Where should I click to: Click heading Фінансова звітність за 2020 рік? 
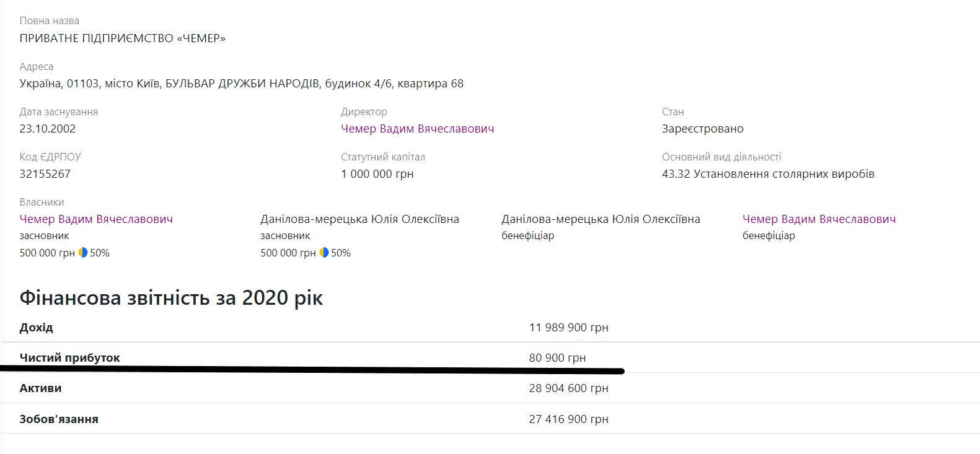[x=171, y=298]
